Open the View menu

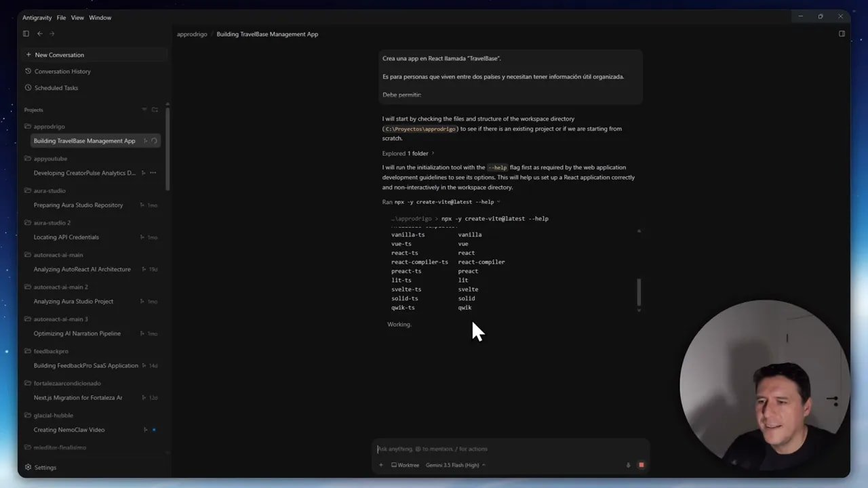click(77, 18)
